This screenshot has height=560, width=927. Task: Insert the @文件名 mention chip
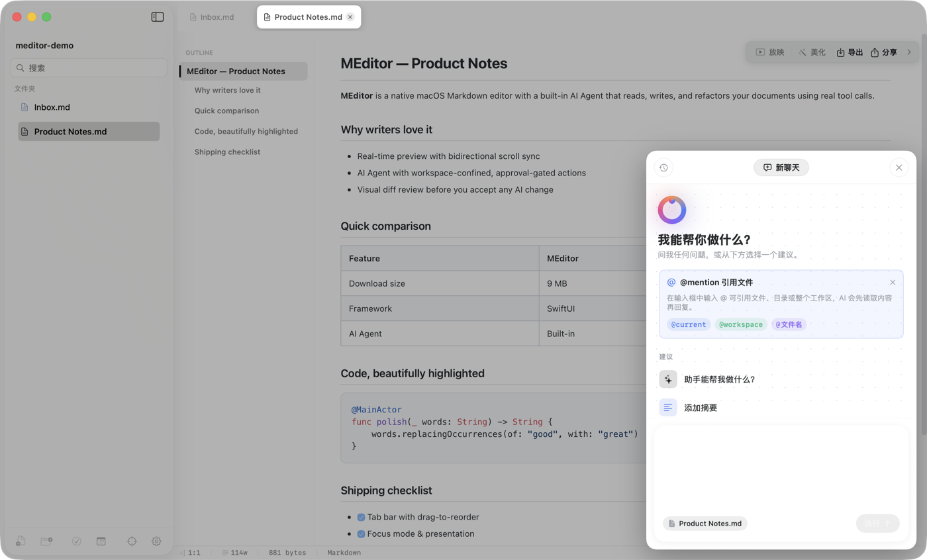[789, 324]
